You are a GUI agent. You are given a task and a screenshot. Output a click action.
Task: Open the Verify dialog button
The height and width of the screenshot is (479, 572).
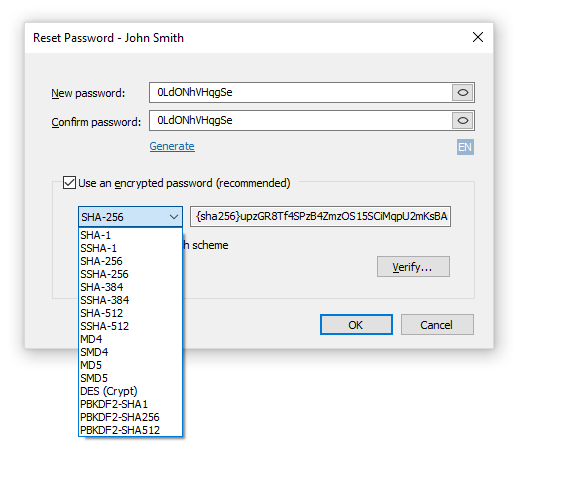[413, 267]
